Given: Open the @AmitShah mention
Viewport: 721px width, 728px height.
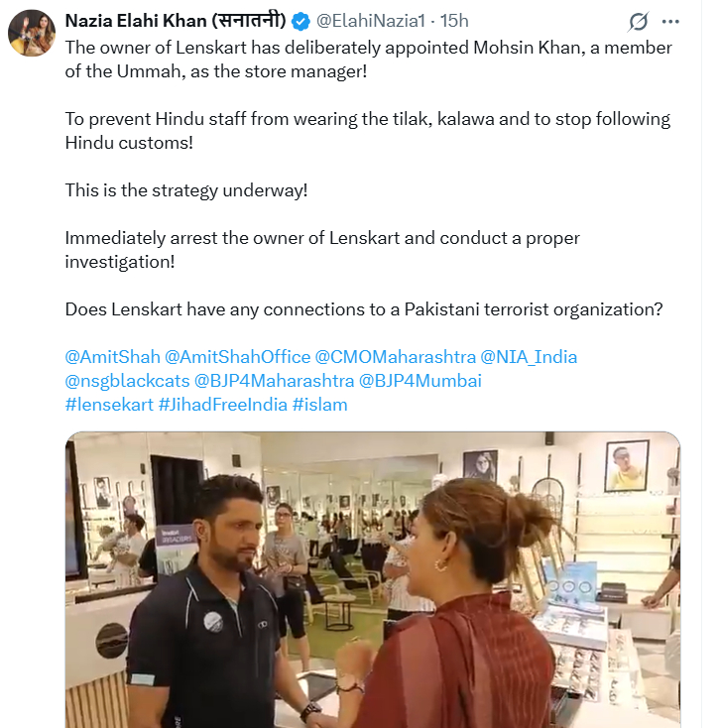Looking at the screenshot, I should (x=112, y=357).
